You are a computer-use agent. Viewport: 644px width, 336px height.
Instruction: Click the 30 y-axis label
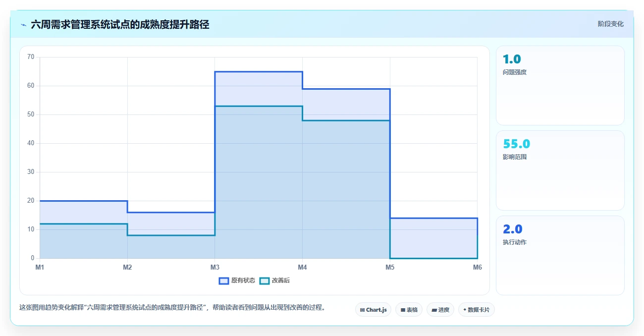(x=31, y=172)
